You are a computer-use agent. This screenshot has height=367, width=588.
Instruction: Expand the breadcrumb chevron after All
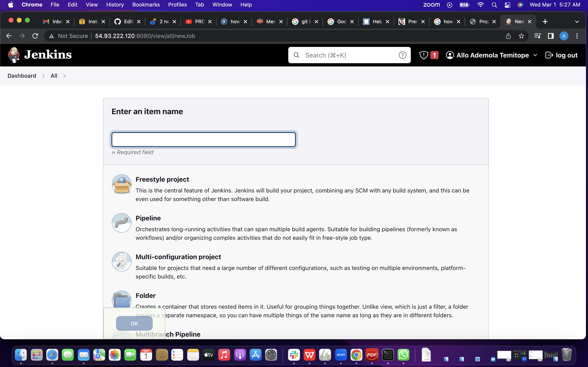tap(64, 76)
